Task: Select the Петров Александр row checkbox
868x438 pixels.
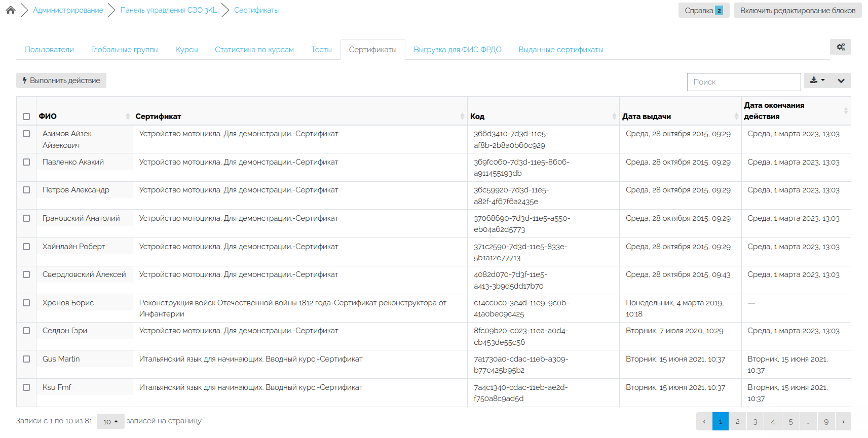Action: (26, 190)
